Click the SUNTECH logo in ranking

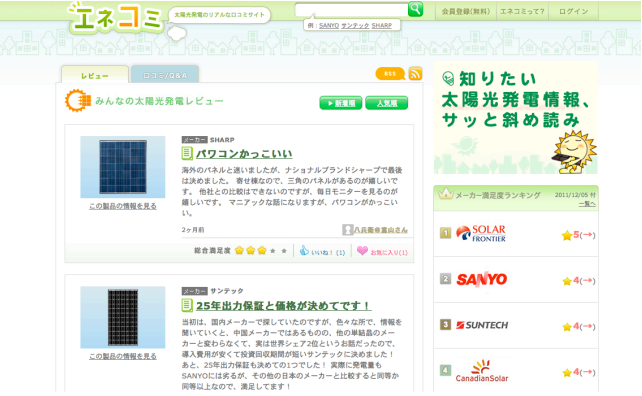(x=482, y=325)
